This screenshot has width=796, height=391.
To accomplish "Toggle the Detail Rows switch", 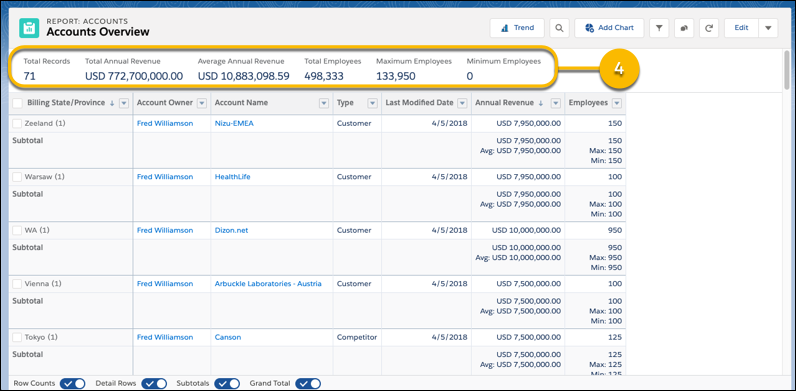I will coord(154,383).
